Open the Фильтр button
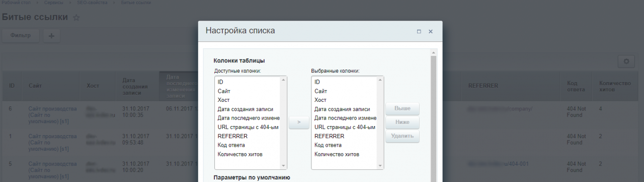Screen dimensions: 644x182 tap(21, 36)
